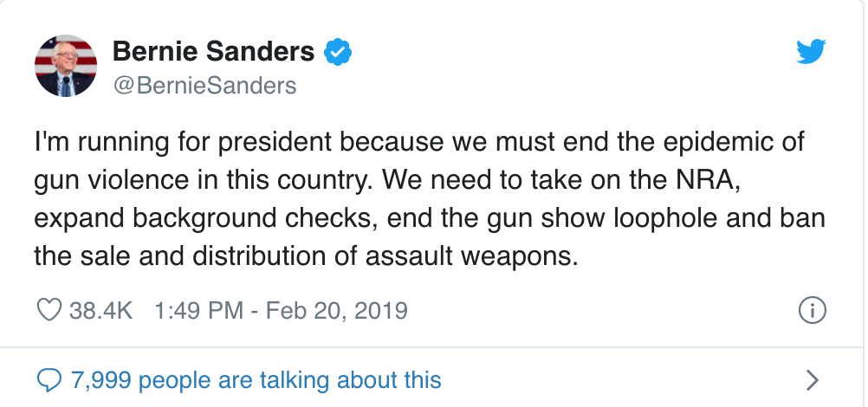Expand the conversation with the right chevron

coord(812,379)
